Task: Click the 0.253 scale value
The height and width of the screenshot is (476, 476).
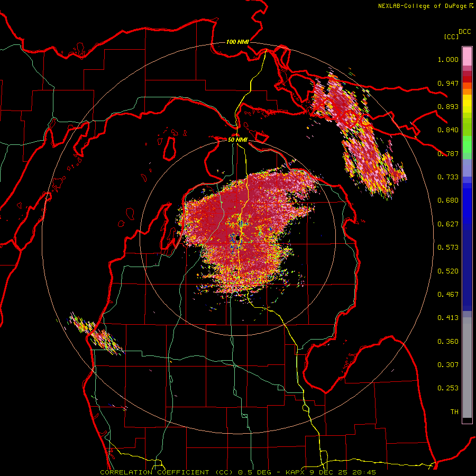Action: (x=448, y=388)
